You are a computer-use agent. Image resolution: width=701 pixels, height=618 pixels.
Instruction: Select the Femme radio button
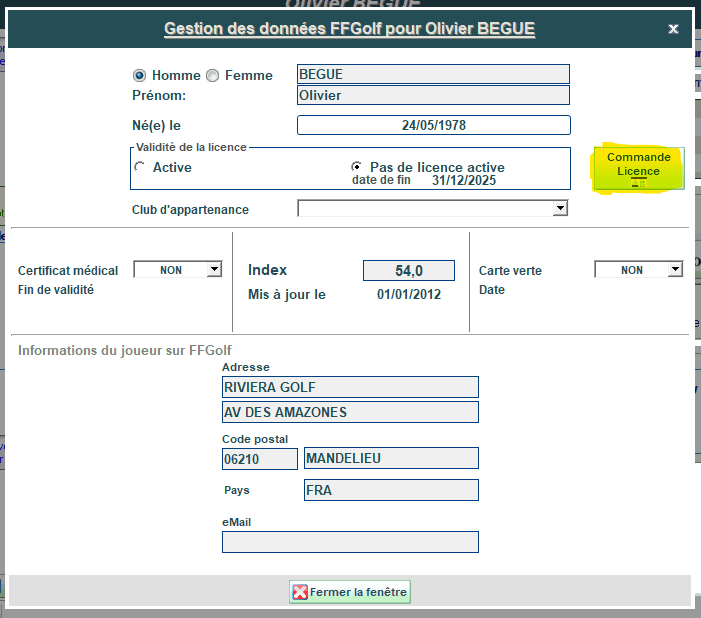click(x=212, y=76)
